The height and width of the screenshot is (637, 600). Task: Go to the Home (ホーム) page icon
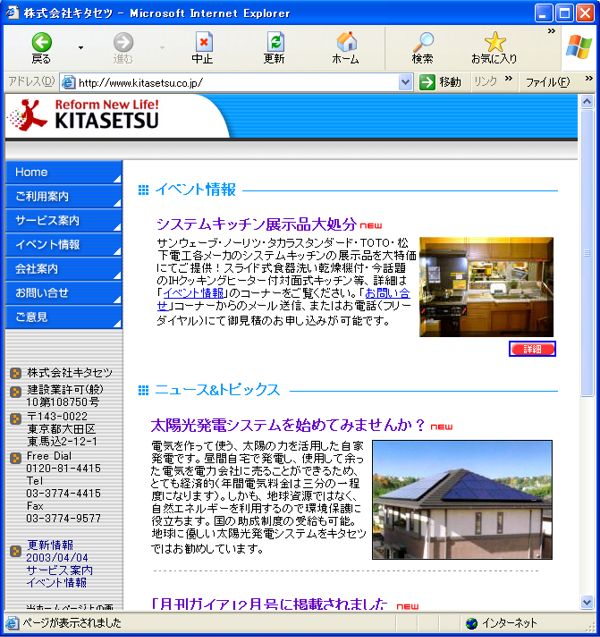(x=345, y=47)
